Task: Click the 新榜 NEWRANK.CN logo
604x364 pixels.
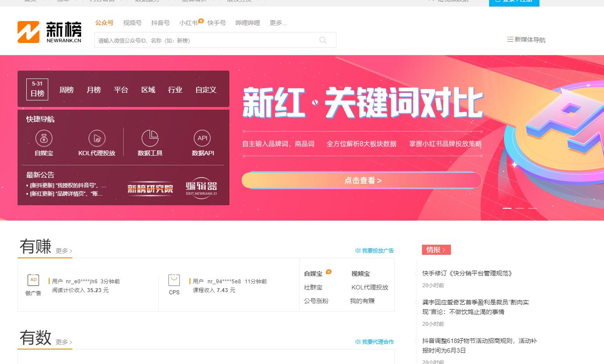Action: 49,31
